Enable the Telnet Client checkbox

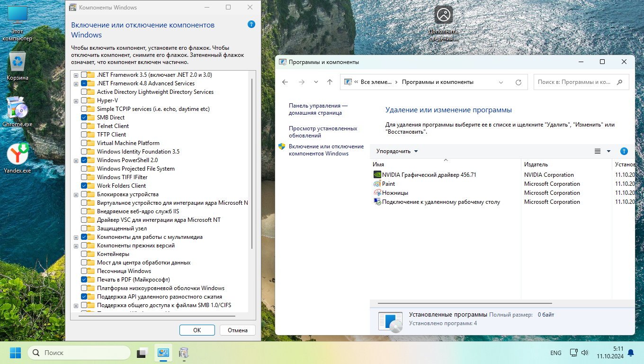84,126
